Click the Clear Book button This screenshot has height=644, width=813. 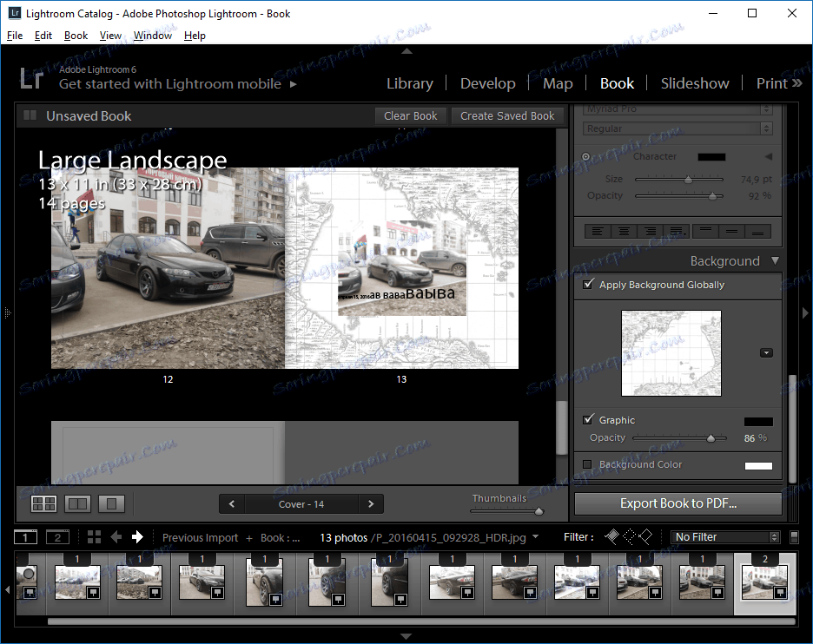tap(411, 115)
